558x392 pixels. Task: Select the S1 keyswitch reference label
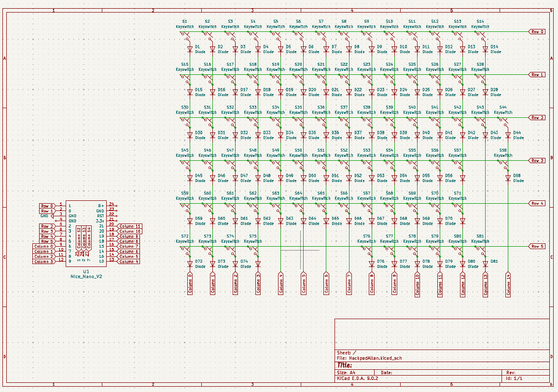184,21
